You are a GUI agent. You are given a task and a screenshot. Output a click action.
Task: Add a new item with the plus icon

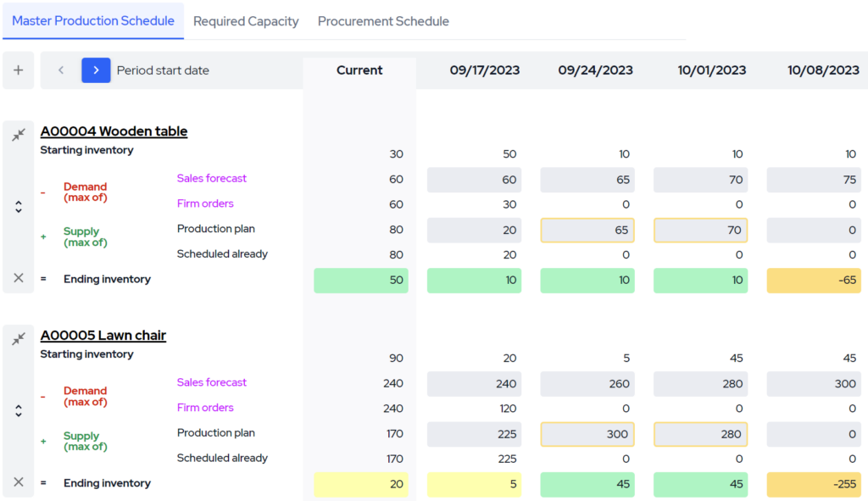[18, 70]
